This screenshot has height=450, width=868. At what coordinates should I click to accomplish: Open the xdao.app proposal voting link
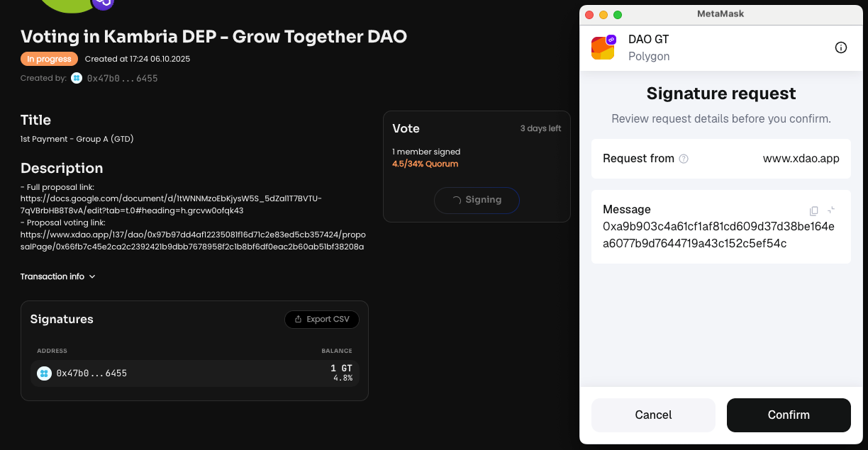(x=192, y=240)
